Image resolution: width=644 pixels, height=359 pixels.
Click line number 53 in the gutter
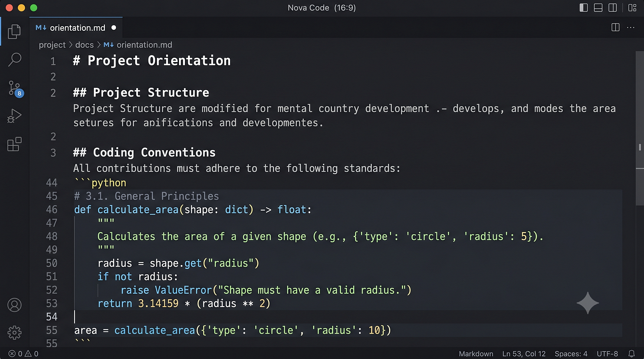point(52,303)
